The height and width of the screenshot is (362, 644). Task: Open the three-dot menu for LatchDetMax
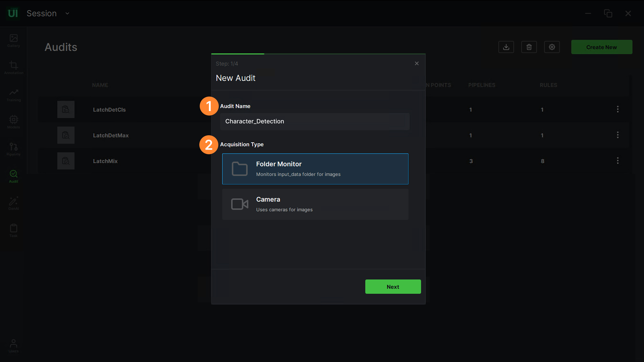click(618, 135)
